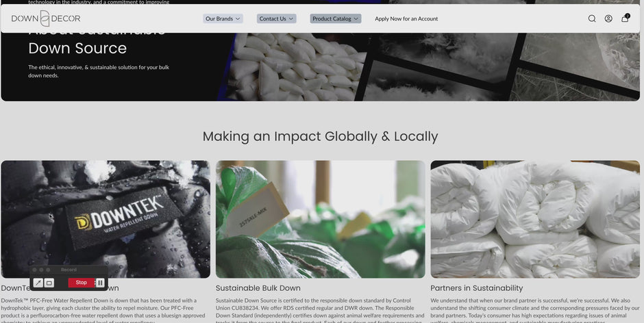Click the ethical, innovative, & sustainable tagline

click(99, 71)
